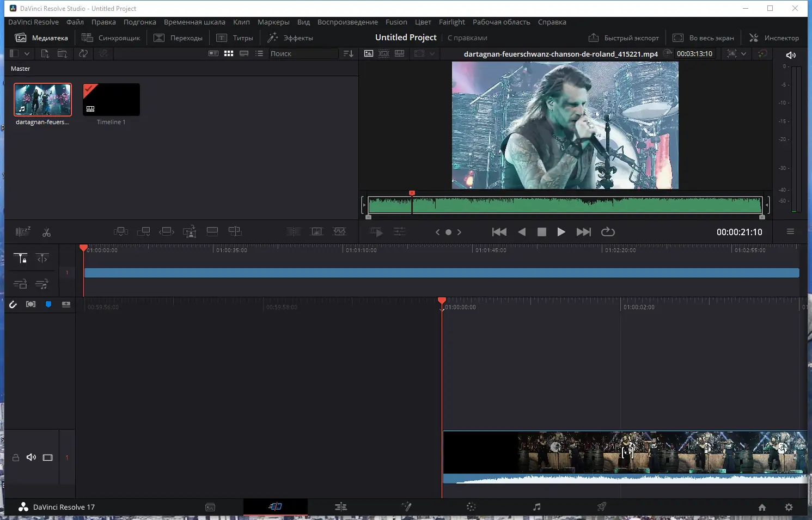Expand the panel layout dropdown arrow
This screenshot has height=520, width=812.
coord(27,53)
